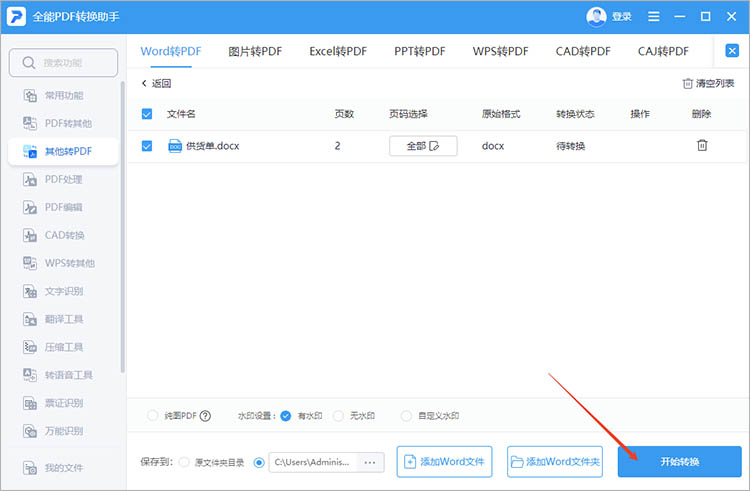Click 添加Word文件夹 button

pyautogui.click(x=555, y=462)
